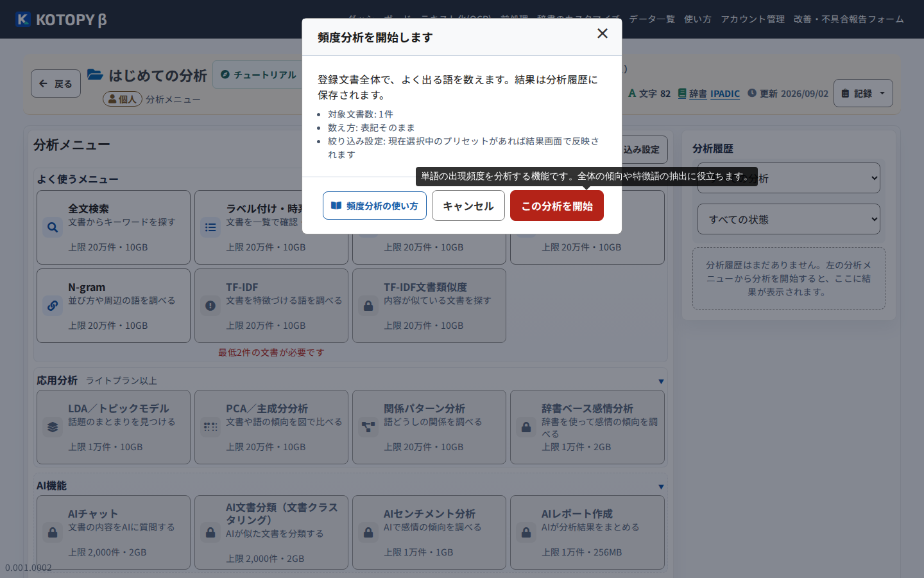Click the TF-IDF document similarity lock icon
Image resolution: width=924 pixels, height=578 pixels.
(368, 306)
